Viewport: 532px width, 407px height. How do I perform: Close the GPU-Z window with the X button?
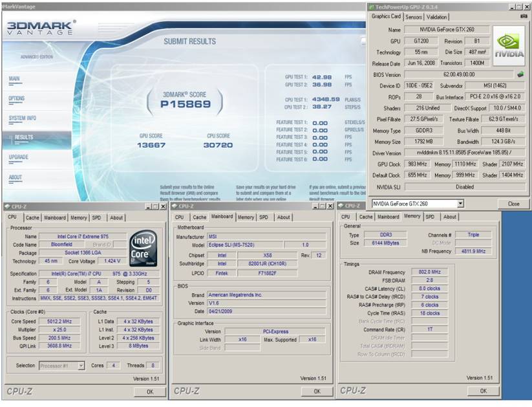tap(526, 7)
